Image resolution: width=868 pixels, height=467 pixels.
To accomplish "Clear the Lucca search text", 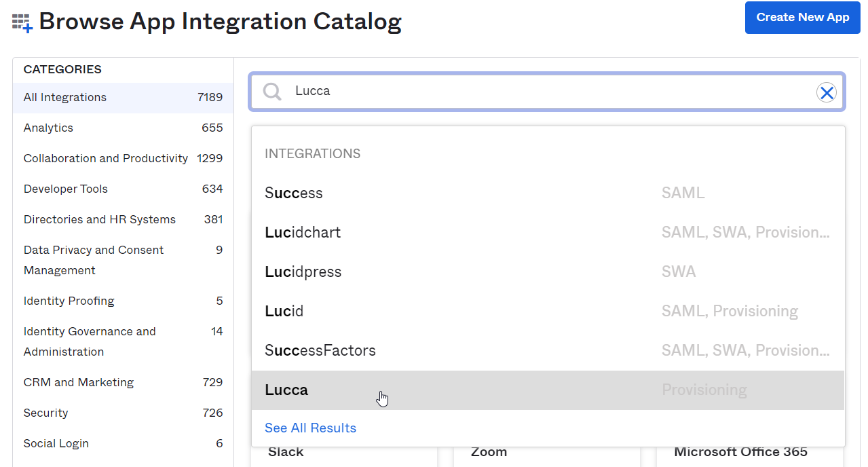I will 826,93.
